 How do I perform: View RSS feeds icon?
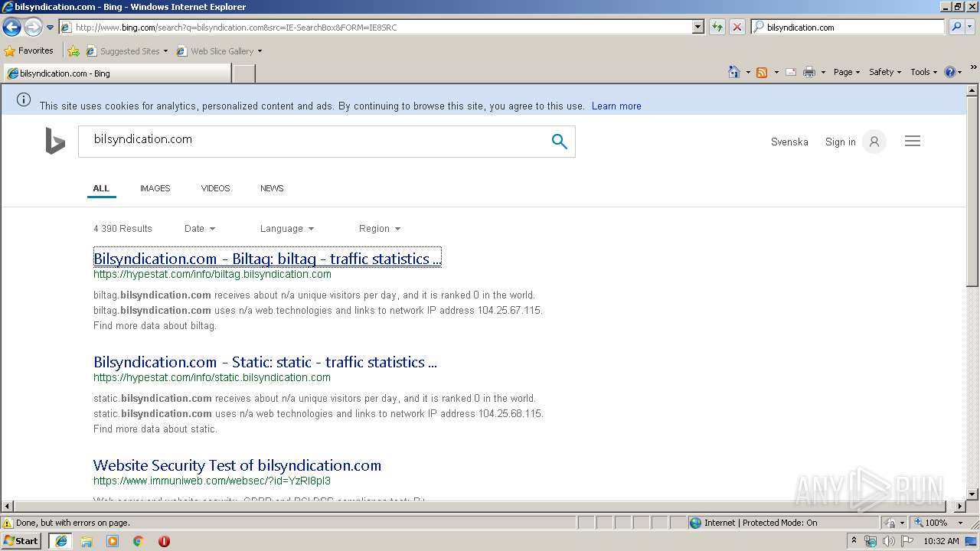[x=762, y=72]
